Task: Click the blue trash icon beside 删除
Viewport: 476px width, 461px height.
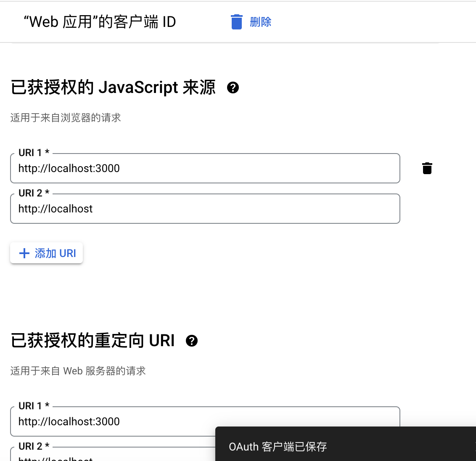Action: coord(237,22)
